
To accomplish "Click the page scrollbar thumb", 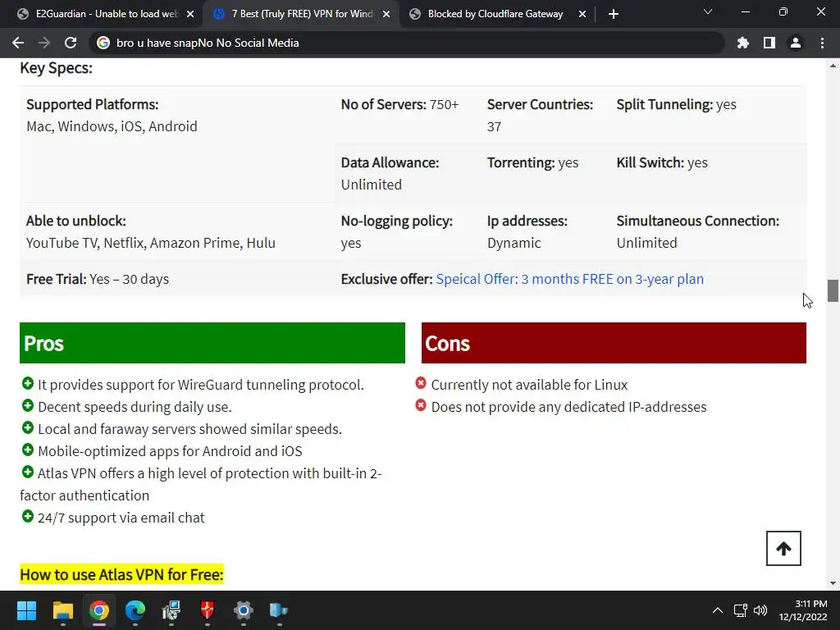I will [833, 291].
